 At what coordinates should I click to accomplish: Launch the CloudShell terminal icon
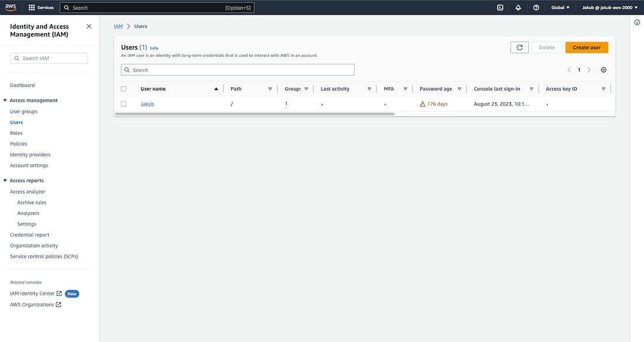click(x=500, y=8)
